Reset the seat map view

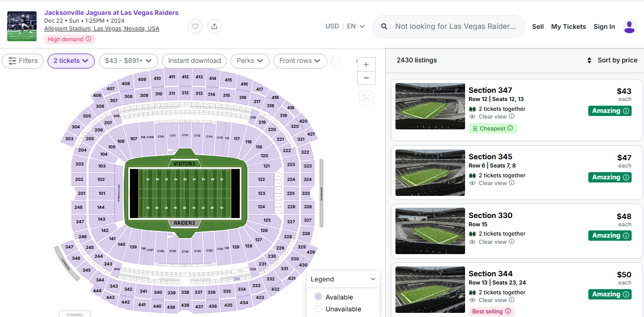coord(366,98)
